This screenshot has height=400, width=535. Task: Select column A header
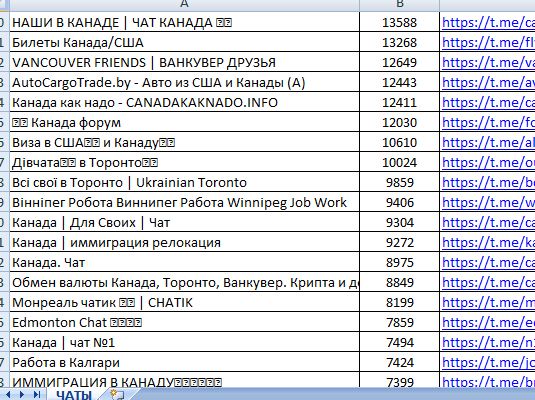(184, 5)
